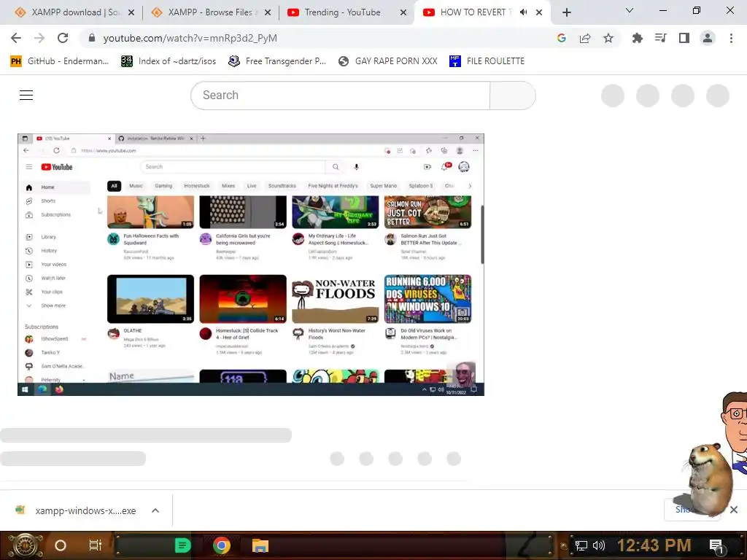Open a new browser tab
747x560 pixels.
point(566,12)
